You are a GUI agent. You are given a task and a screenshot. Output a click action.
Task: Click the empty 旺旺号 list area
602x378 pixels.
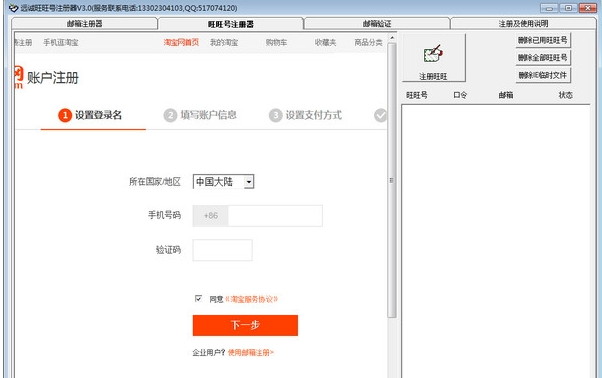point(496,241)
